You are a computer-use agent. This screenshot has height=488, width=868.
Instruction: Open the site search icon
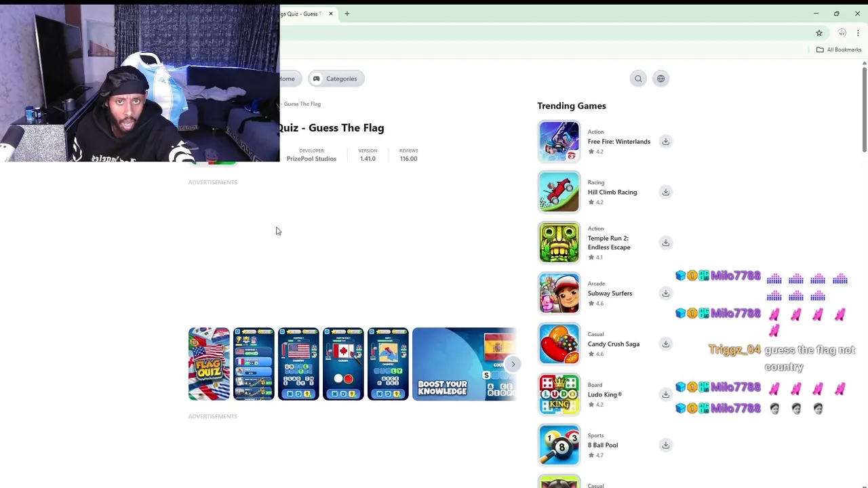tap(638, 79)
